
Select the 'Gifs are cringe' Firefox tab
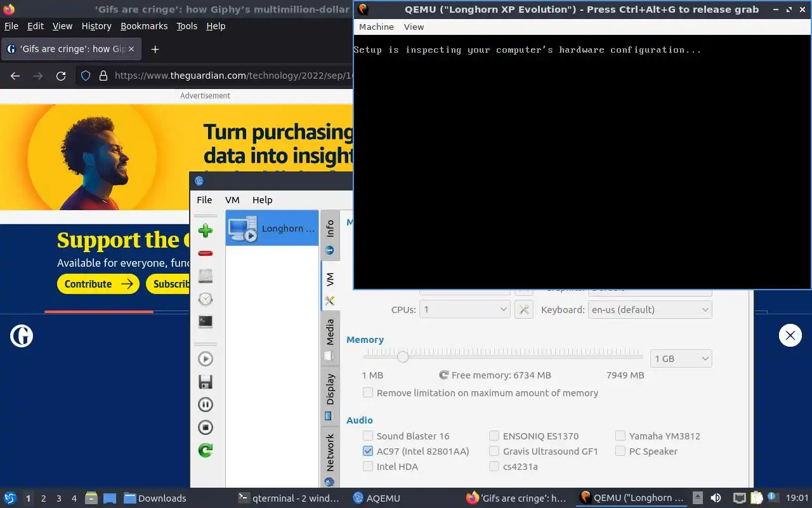(x=72, y=49)
